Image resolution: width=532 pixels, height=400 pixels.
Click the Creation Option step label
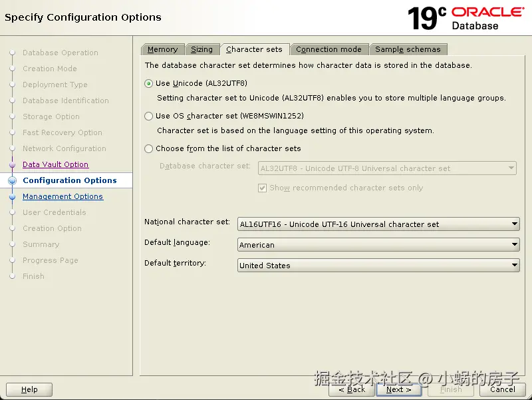(x=53, y=228)
